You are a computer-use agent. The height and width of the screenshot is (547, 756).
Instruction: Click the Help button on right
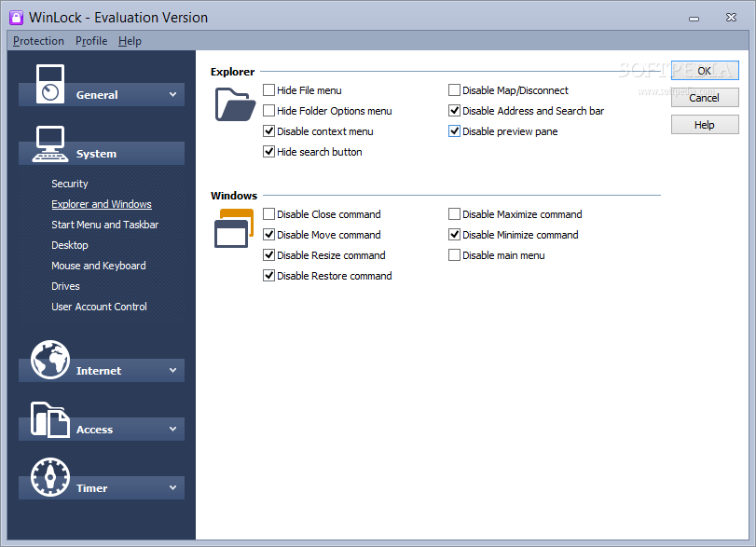click(705, 124)
